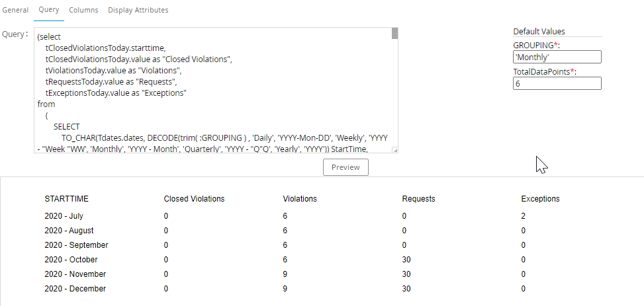
Task: Click the Exceptions value for July
Action: click(x=524, y=216)
